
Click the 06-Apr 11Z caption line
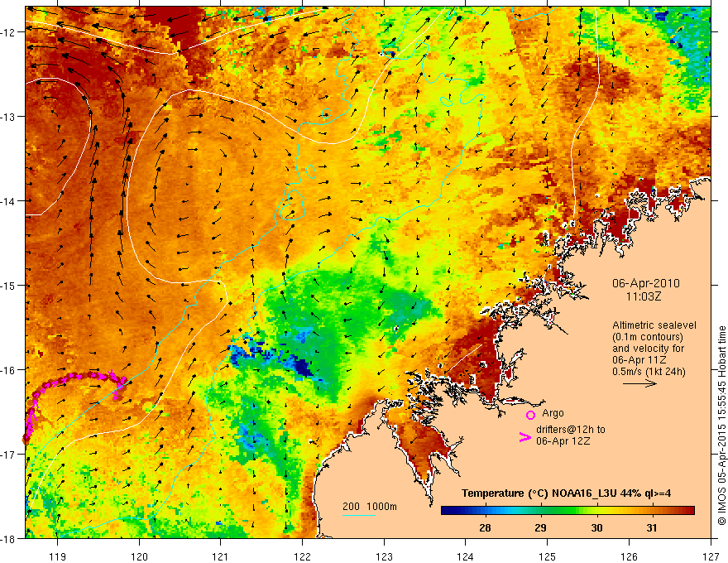click(639, 360)
